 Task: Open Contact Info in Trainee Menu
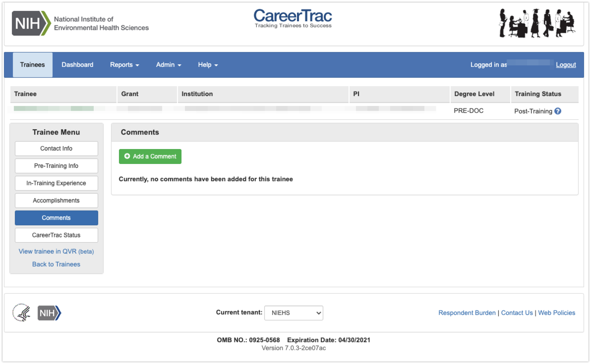pyautogui.click(x=56, y=149)
